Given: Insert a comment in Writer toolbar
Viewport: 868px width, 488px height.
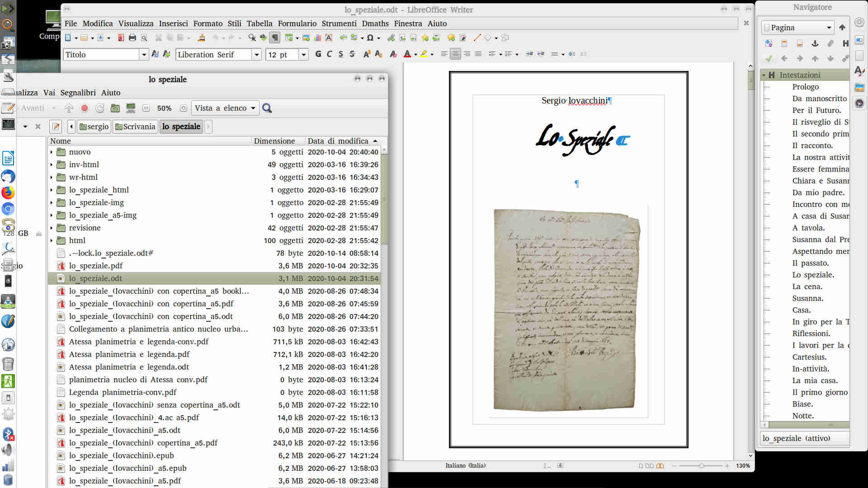Looking at the screenshot, I should click(x=451, y=38).
